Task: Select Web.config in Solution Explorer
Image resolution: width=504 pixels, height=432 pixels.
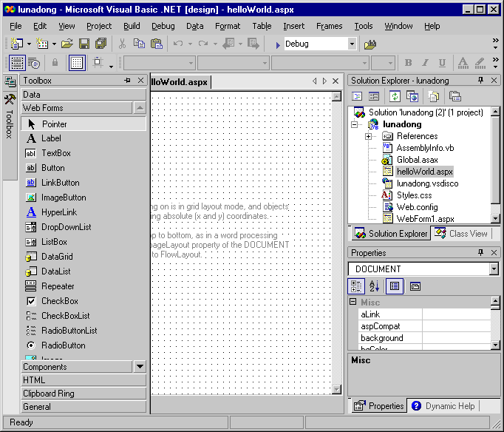Action: click(418, 207)
